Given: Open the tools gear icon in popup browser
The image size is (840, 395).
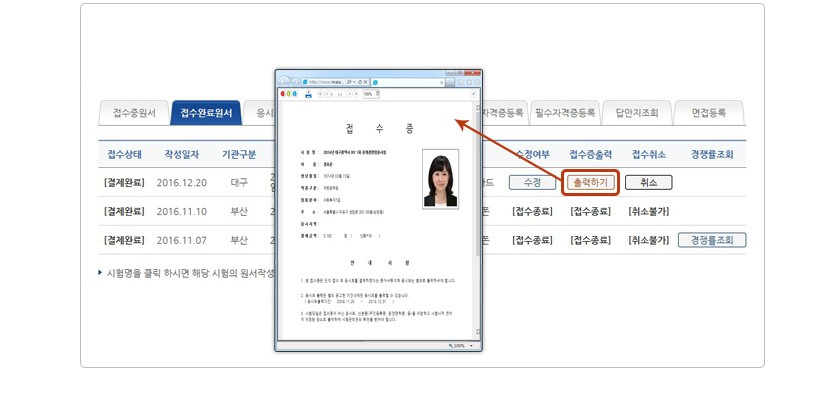Looking at the screenshot, I should pos(477,82).
